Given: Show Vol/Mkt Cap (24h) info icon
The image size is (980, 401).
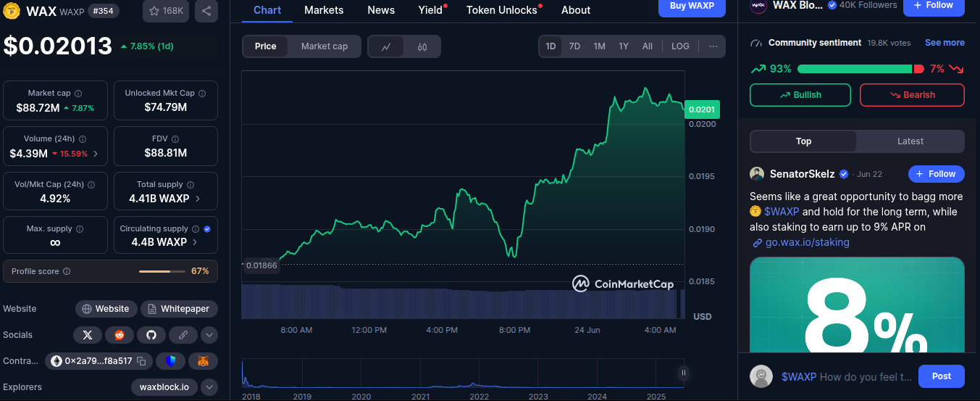Looking at the screenshot, I should 92,185.
